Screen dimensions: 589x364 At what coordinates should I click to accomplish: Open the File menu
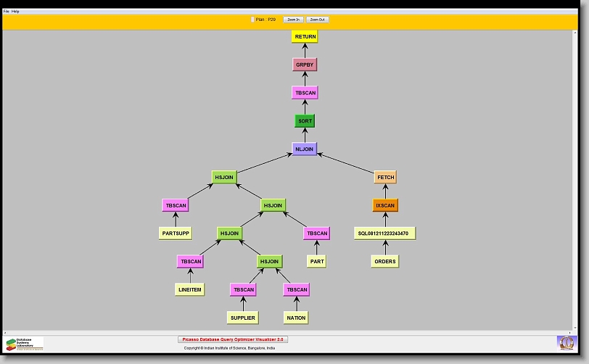point(7,12)
